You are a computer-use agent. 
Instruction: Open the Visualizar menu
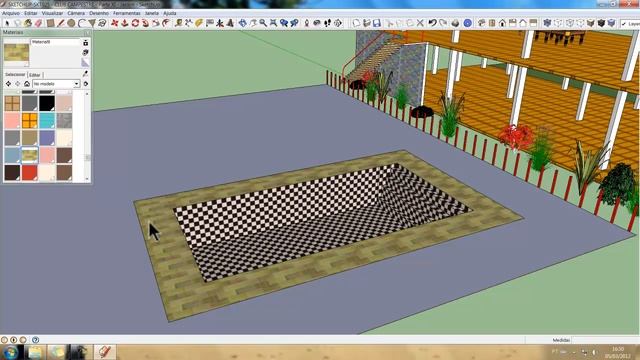[x=52, y=13]
